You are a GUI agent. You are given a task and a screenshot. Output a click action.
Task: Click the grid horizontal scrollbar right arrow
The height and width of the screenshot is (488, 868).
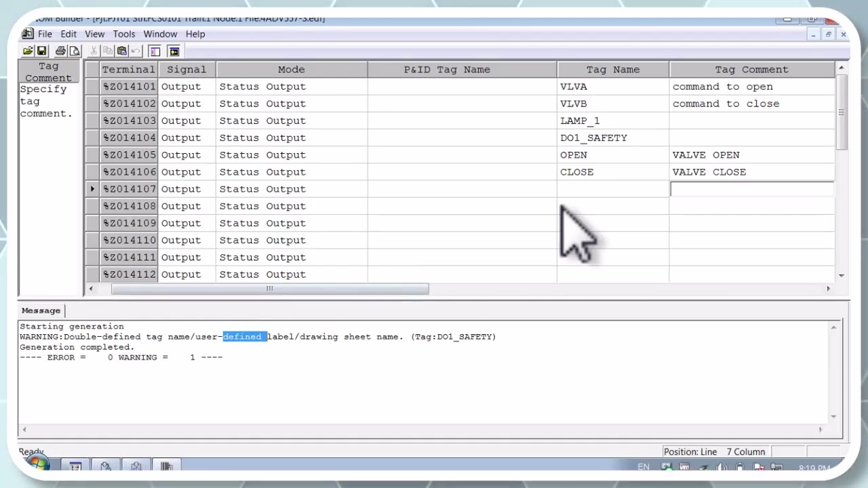click(x=828, y=289)
